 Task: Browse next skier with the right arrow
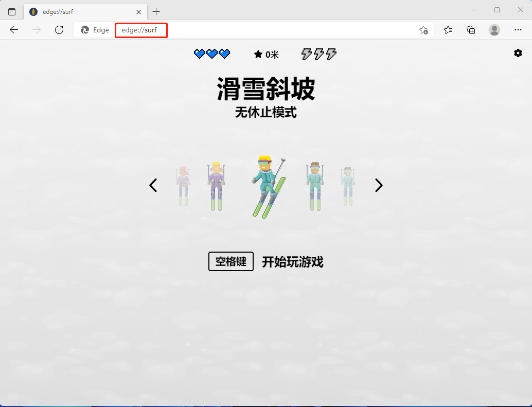coord(379,185)
